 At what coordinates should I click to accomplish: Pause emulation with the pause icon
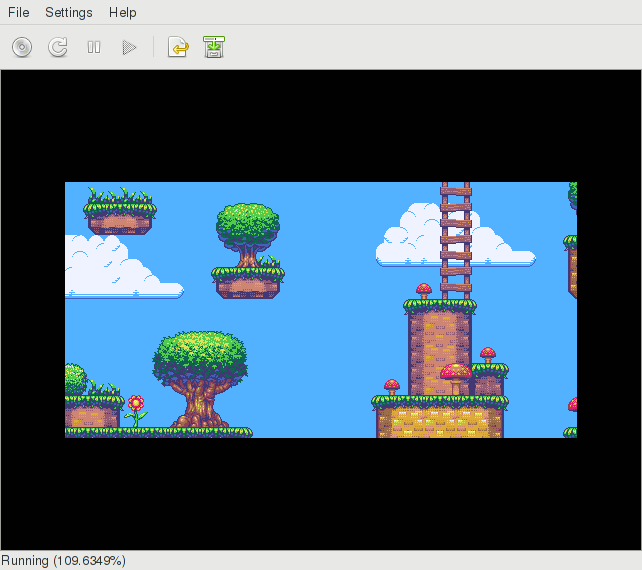coord(94,47)
